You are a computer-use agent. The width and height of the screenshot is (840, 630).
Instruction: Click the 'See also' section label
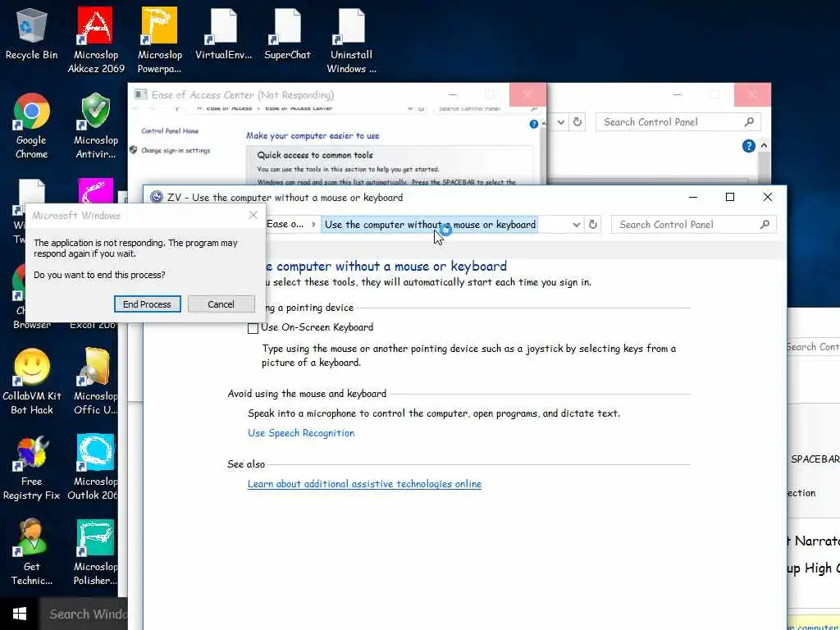(246, 464)
